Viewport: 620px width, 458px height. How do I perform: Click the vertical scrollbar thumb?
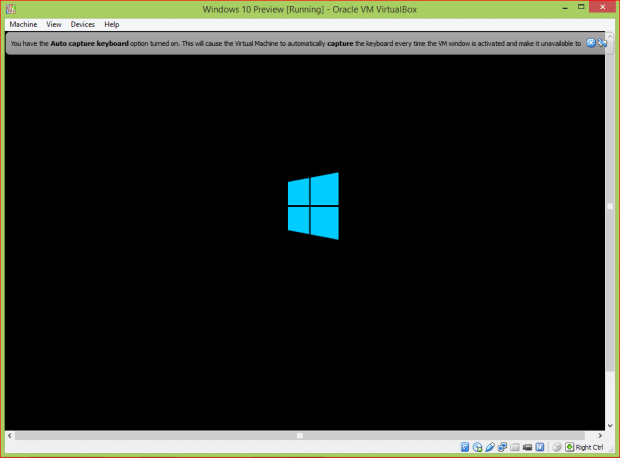point(610,206)
